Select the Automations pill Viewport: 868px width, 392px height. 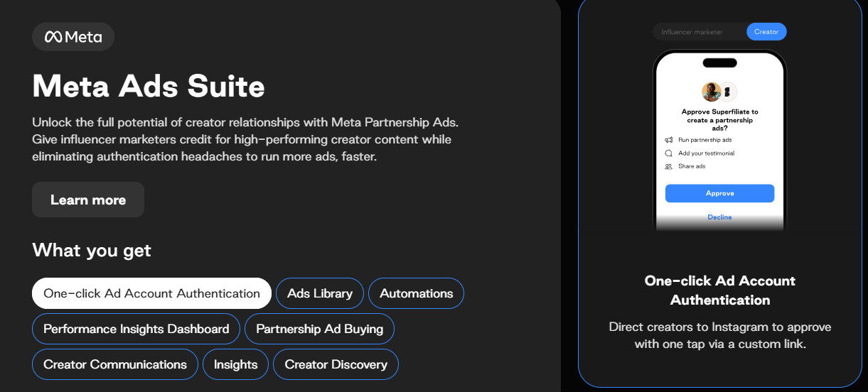[416, 293]
